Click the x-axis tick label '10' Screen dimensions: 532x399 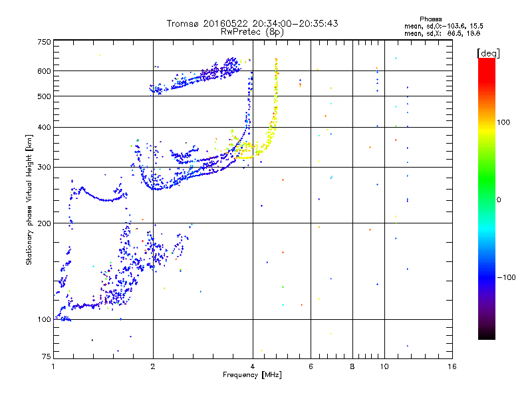(384, 366)
